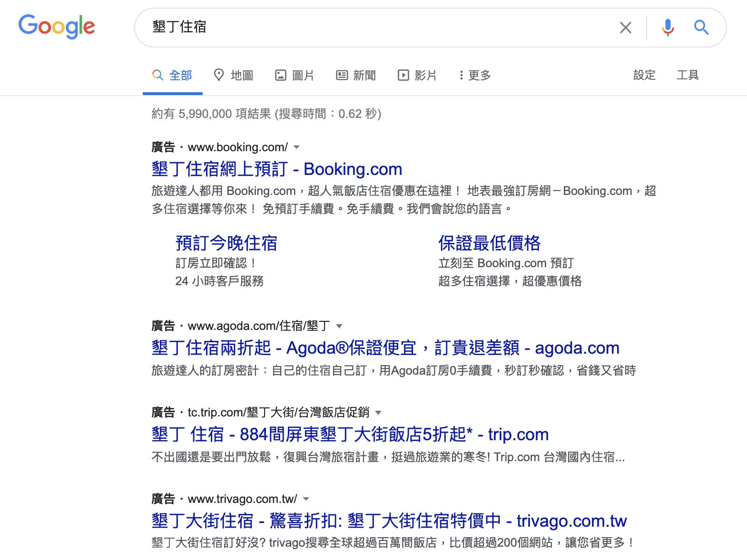Open 設定 search settings
747x560 pixels.
pyautogui.click(x=644, y=75)
